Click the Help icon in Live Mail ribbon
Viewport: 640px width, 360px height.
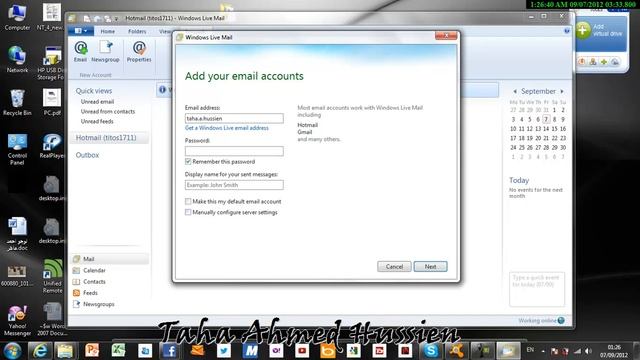click(567, 31)
